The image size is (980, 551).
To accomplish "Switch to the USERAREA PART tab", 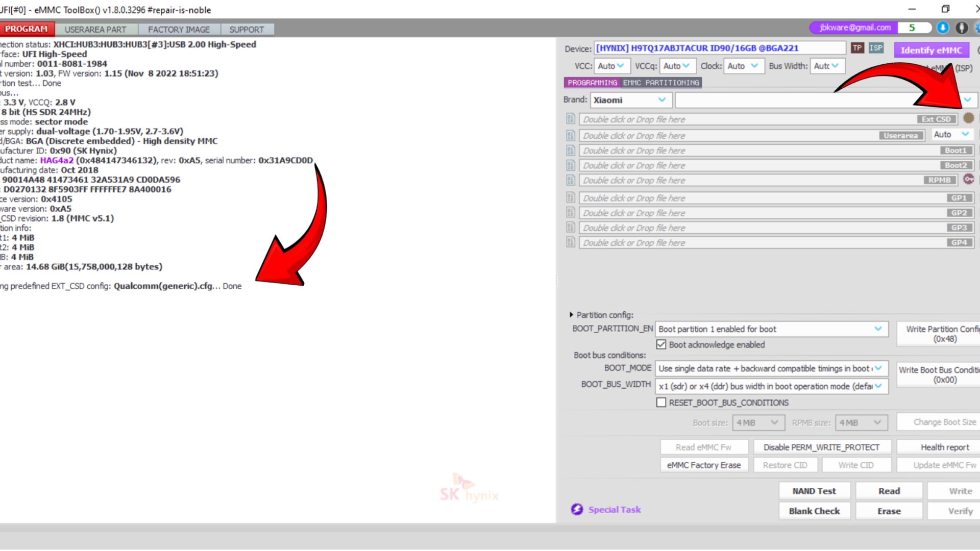I will pos(95,30).
